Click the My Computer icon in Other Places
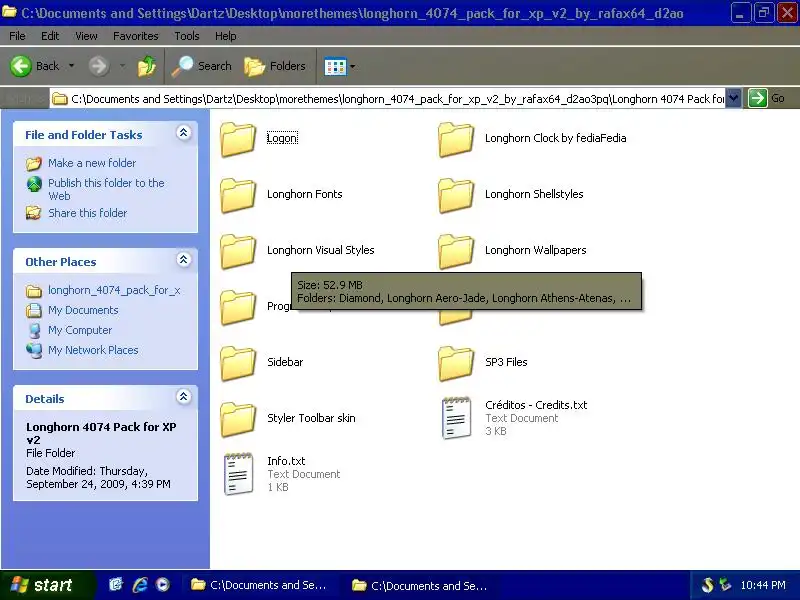The height and width of the screenshot is (600, 800). click(x=34, y=330)
